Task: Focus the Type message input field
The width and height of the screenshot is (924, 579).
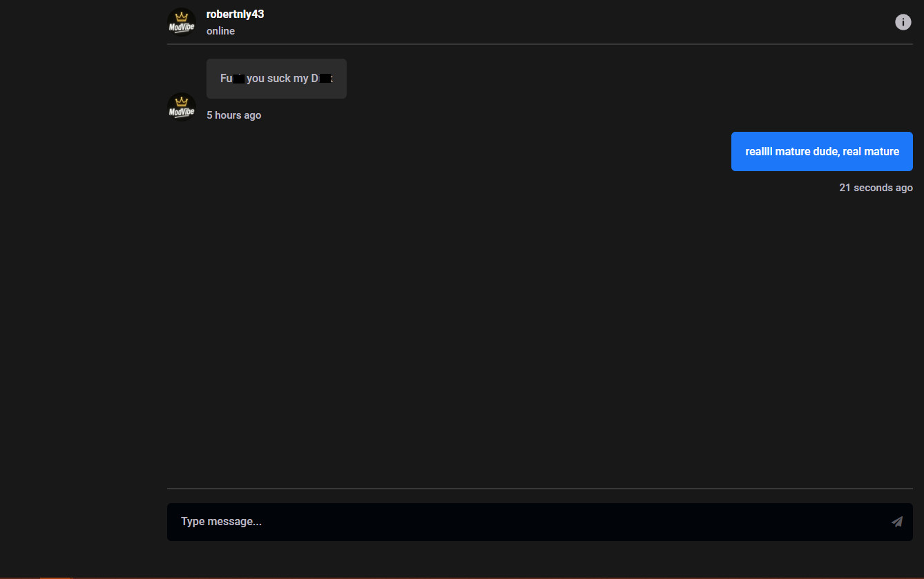Action: click(539, 522)
